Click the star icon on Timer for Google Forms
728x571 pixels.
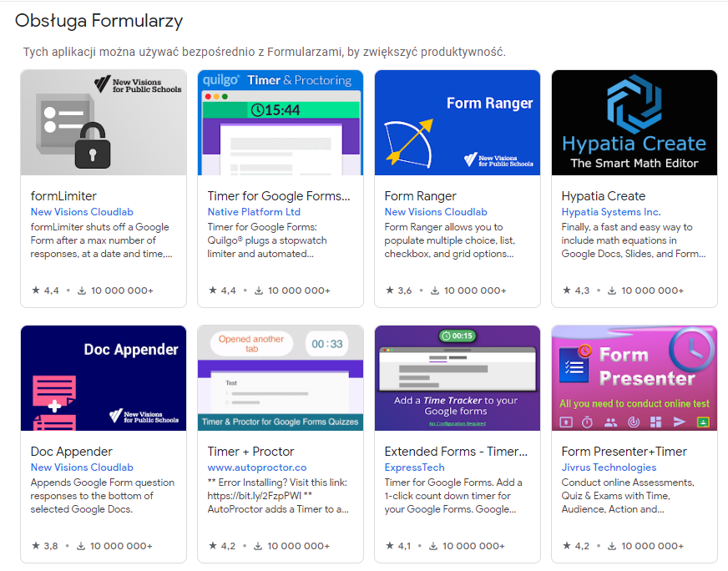(213, 291)
